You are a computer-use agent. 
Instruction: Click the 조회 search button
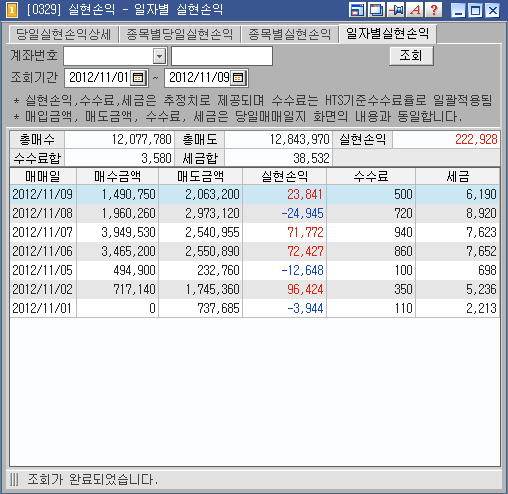(x=411, y=56)
